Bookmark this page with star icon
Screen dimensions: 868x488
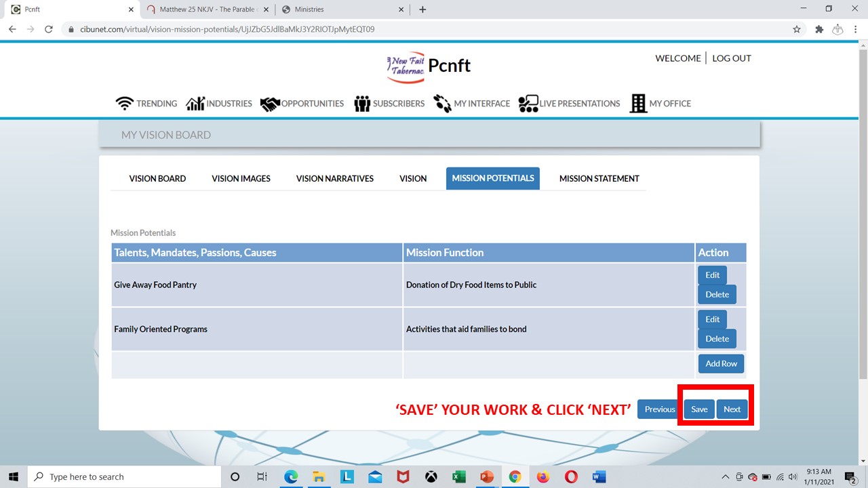[797, 29]
